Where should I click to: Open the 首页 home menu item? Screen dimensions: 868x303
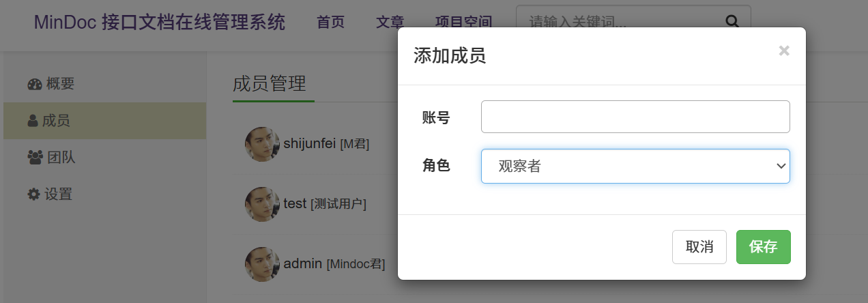(330, 23)
